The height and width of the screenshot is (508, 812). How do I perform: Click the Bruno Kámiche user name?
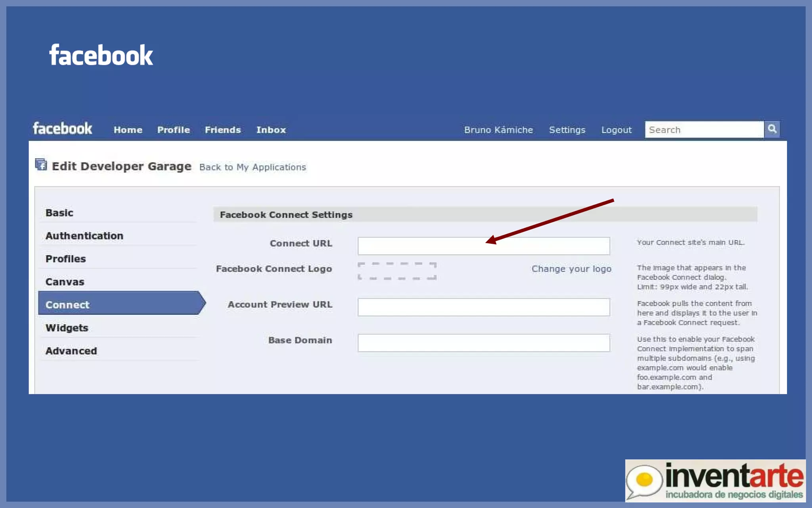coord(498,130)
